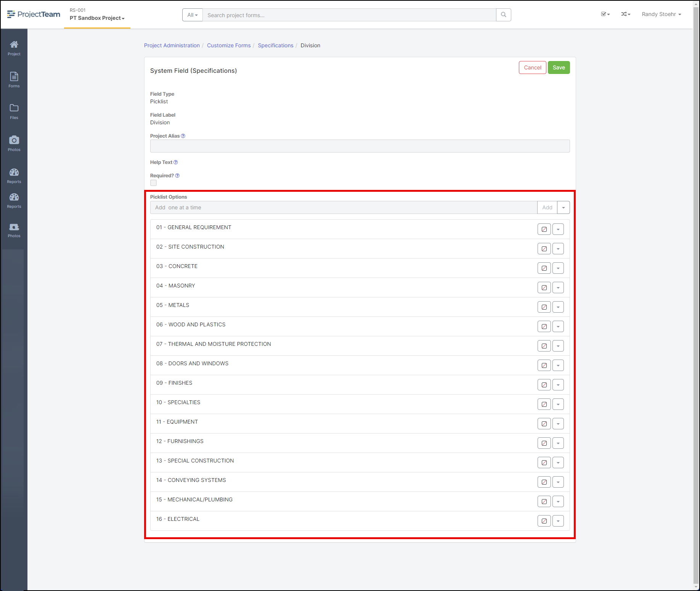Open the Files sidebar icon
The width and height of the screenshot is (700, 591).
[x=14, y=112]
